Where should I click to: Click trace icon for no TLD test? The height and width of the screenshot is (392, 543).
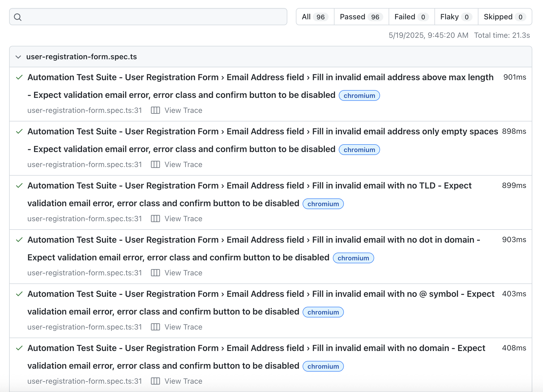[155, 219]
